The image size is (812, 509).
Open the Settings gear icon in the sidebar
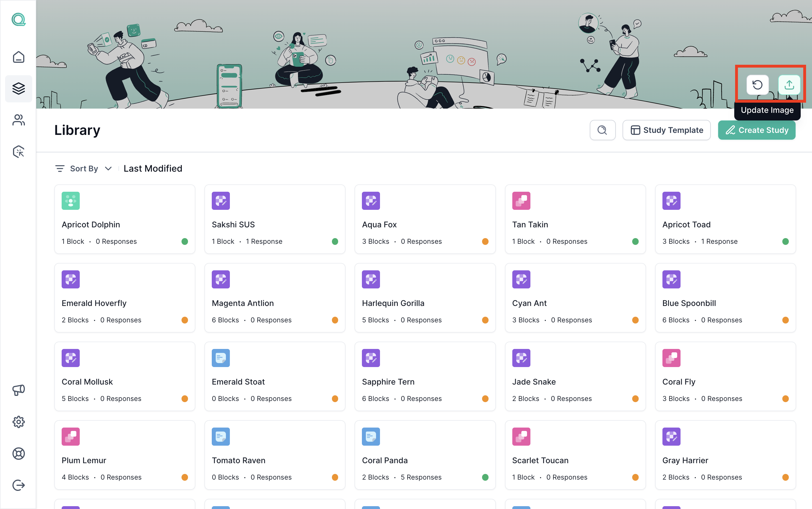(18, 421)
